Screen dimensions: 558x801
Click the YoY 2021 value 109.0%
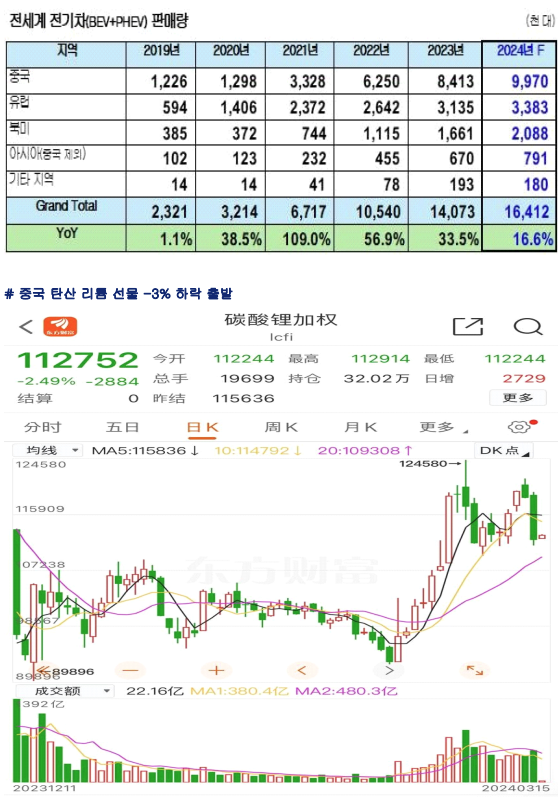click(x=307, y=239)
